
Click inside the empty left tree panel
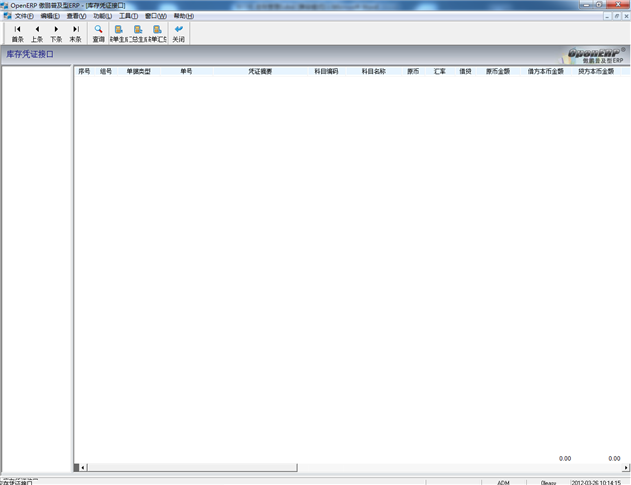coord(36,250)
